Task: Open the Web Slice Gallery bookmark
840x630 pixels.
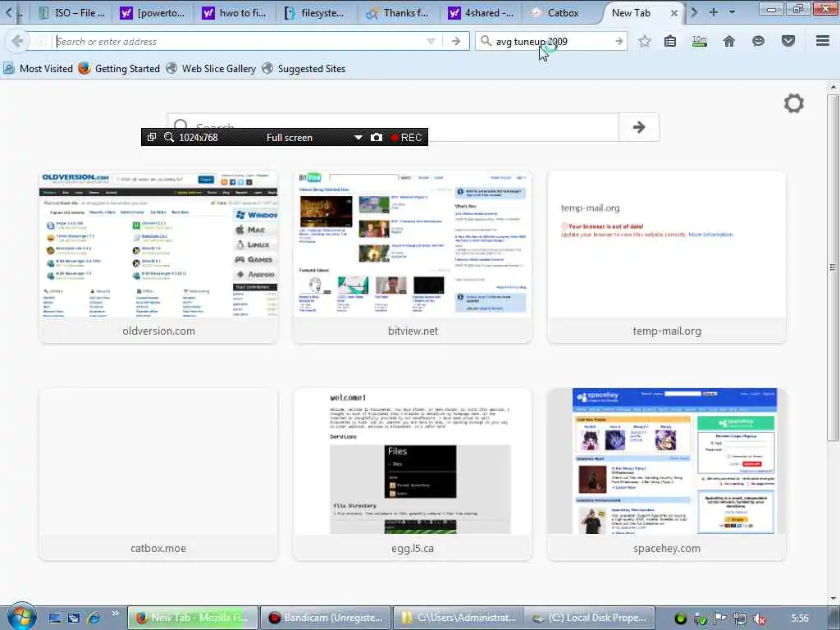Action: pos(211,69)
